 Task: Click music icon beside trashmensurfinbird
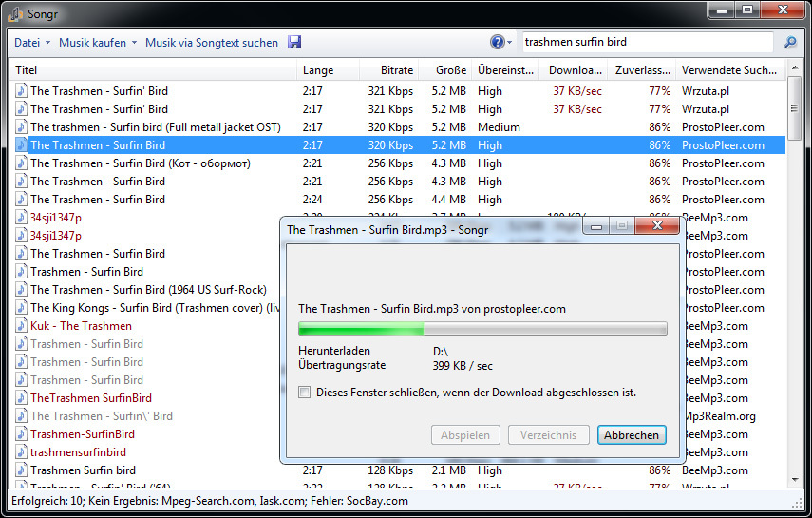[21, 452]
